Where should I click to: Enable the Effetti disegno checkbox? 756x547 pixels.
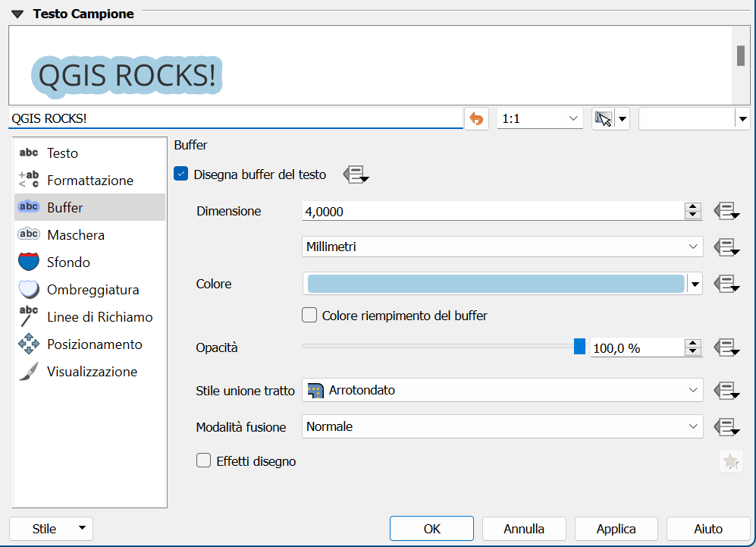[x=203, y=461]
